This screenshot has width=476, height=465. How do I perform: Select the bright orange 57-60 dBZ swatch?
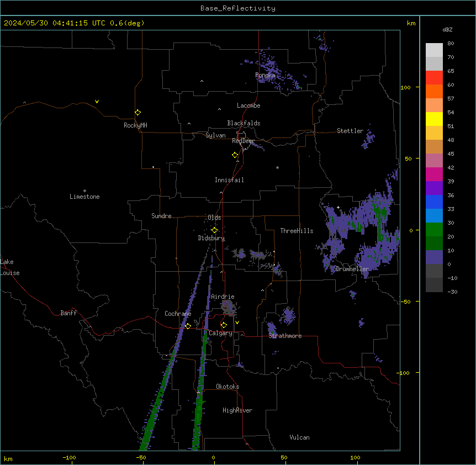[x=434, y=91]
